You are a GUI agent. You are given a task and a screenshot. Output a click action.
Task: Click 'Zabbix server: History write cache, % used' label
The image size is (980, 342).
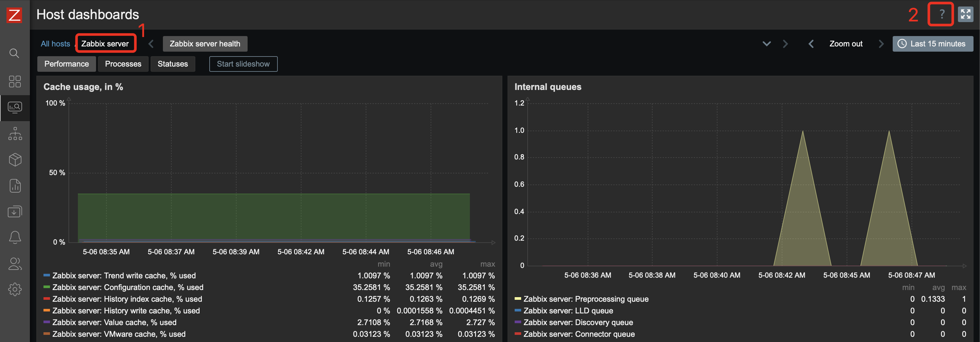[x=126, y=311]
